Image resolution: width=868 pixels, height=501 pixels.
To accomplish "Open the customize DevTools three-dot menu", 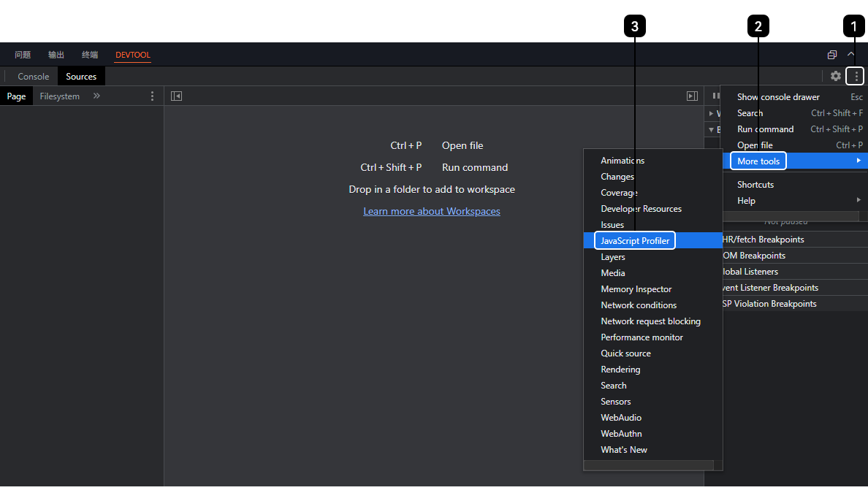I will [856, 77].
